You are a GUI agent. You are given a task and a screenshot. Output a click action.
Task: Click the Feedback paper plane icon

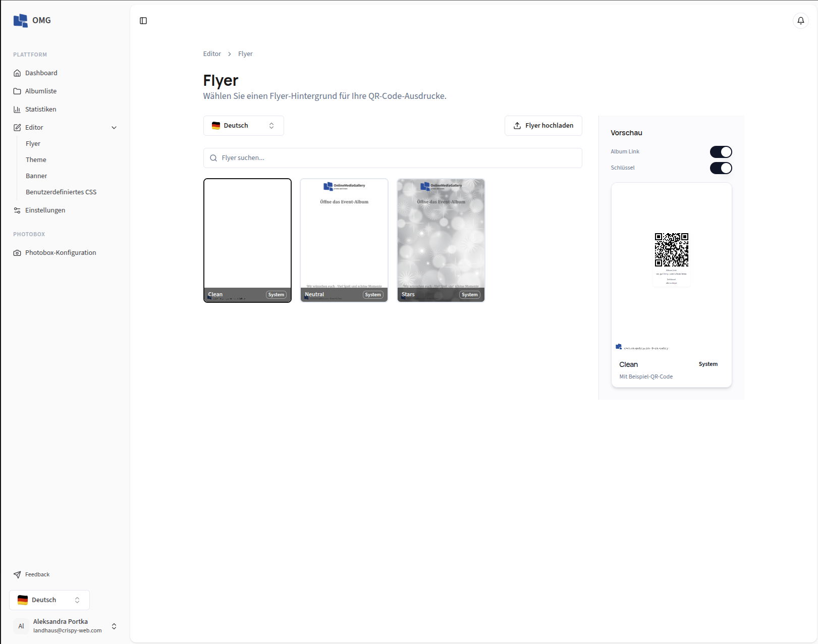coord(17,575)
